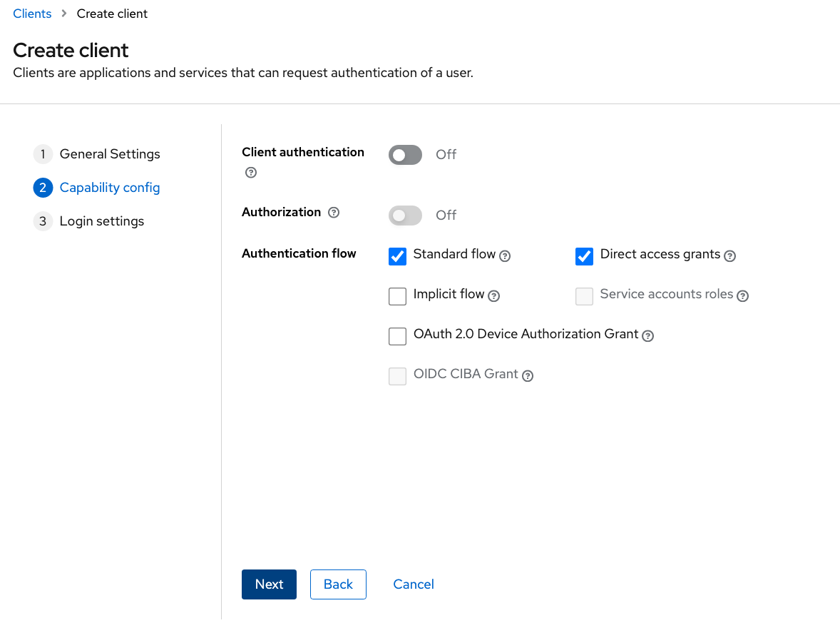Cancel the client creation
840x623 pixels.
414,584
